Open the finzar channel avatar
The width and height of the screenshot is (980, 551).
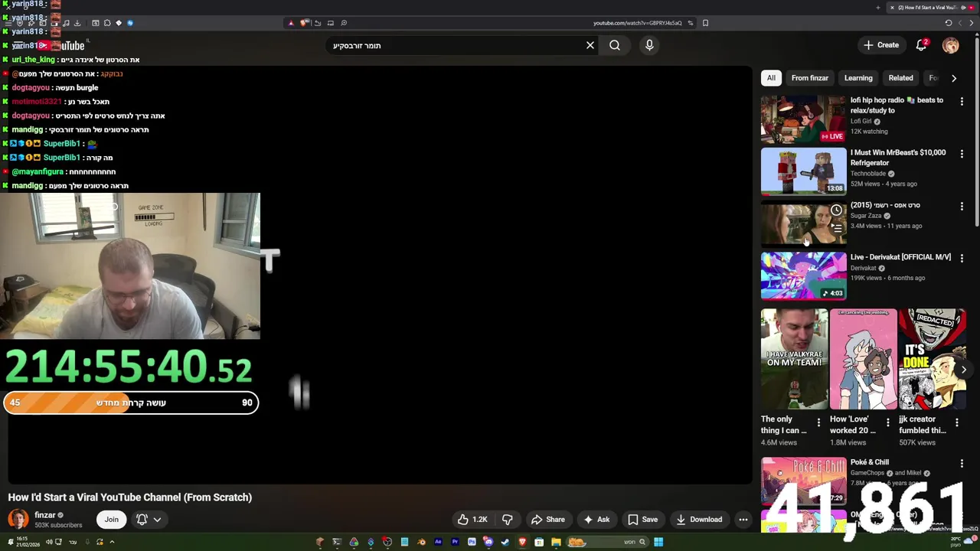click(x=18, y=519)
